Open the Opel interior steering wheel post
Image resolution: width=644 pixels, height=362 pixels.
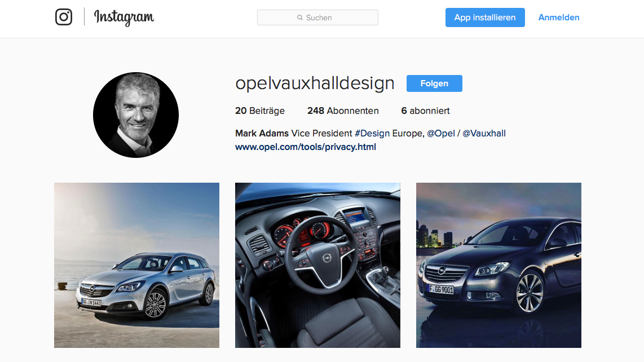[x=317, y=266]
